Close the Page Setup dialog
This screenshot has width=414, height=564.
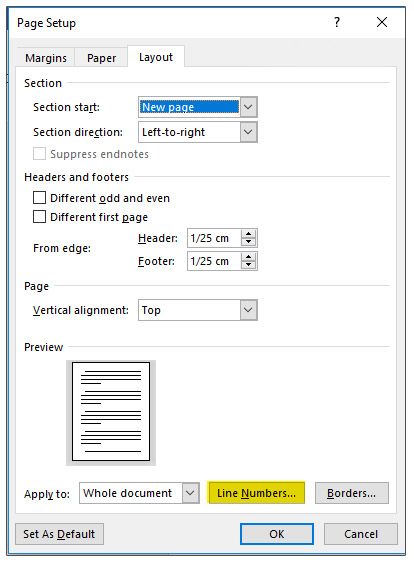click(382, 22)
